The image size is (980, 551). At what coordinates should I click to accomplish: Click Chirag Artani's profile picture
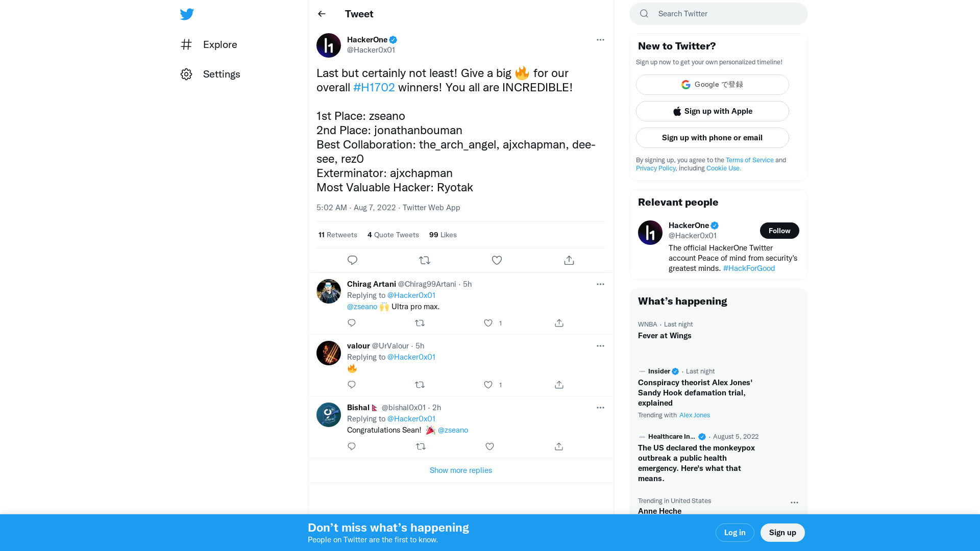tap(328, 291)
